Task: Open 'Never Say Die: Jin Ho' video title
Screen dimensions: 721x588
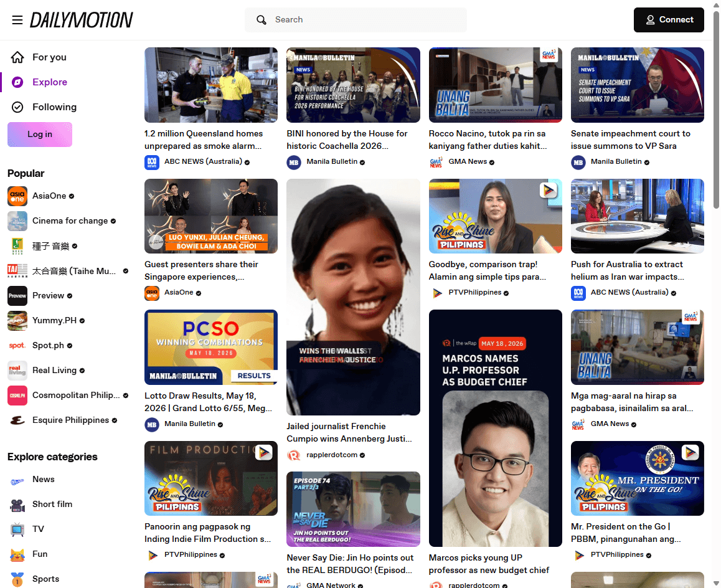Action: (x=350, y=564)
